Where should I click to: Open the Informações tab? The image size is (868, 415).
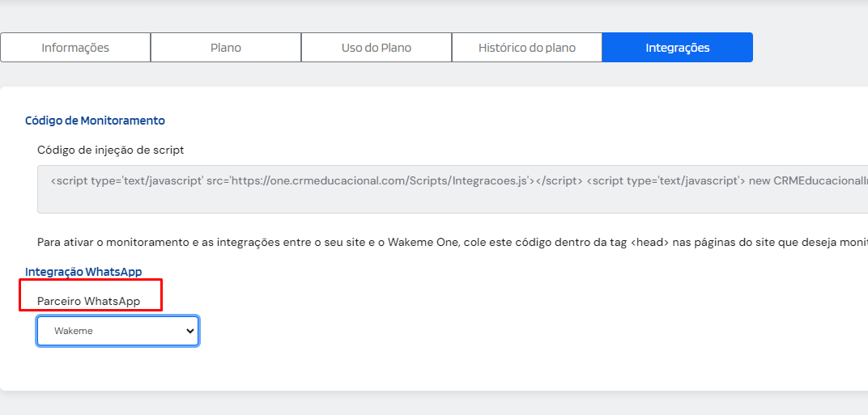point(75,48)
